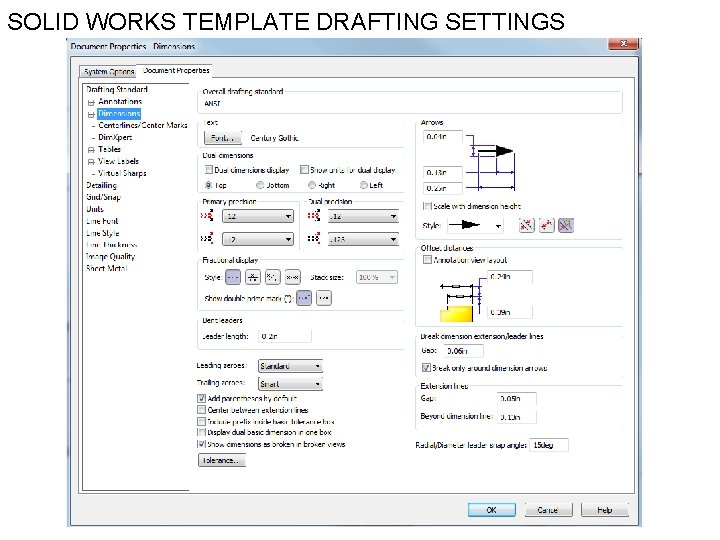
Task: Expand the Annotations tree node
Action: click(91, 102)
